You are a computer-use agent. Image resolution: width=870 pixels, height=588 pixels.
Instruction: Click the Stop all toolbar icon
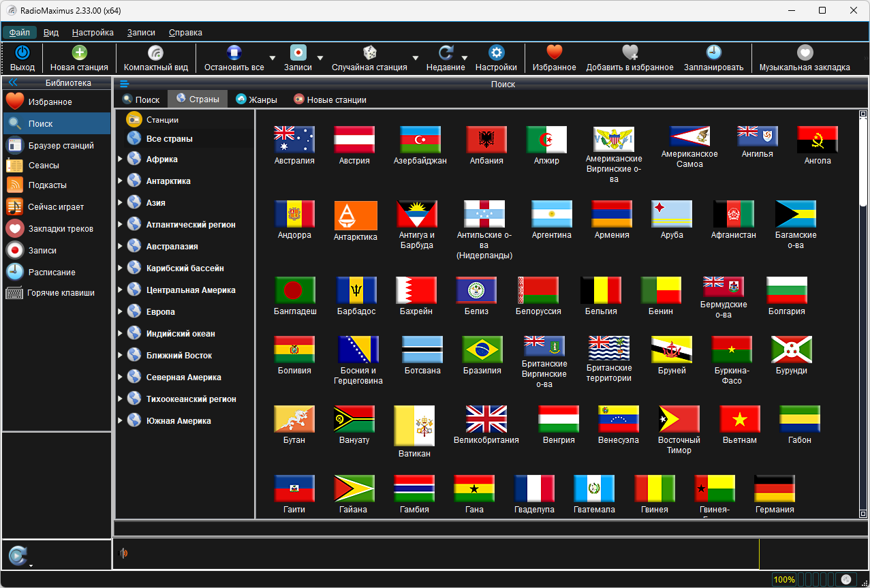234,53
